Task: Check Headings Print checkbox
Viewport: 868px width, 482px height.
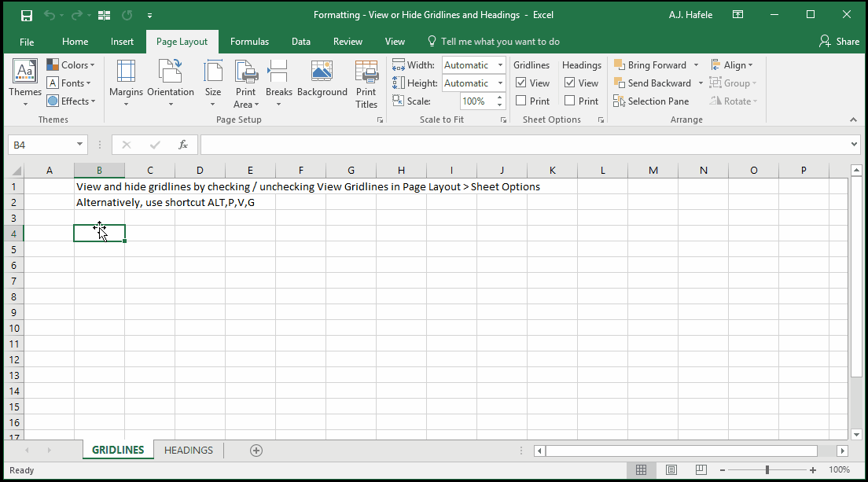Action: click(x=569, y=101)
